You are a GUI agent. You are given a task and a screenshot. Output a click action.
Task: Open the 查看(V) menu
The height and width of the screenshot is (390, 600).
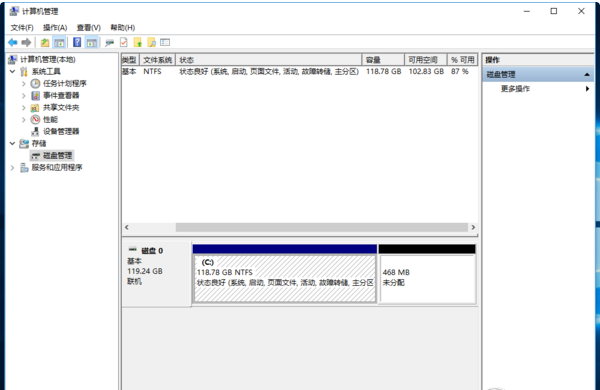(x=88, y=28)
